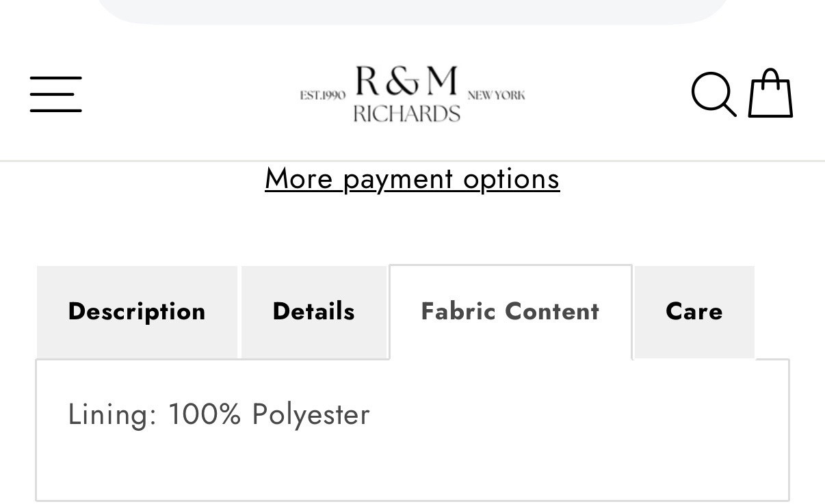Click the NEW YORK text beside the logo
The width and height of the screenshot is (825, 504).
click(x=496, y=95)
